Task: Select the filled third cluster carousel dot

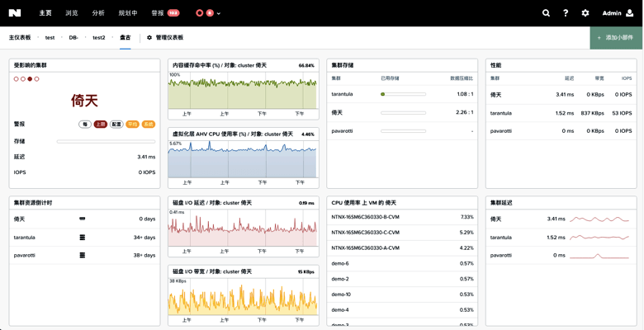Action: pos(30,79)
